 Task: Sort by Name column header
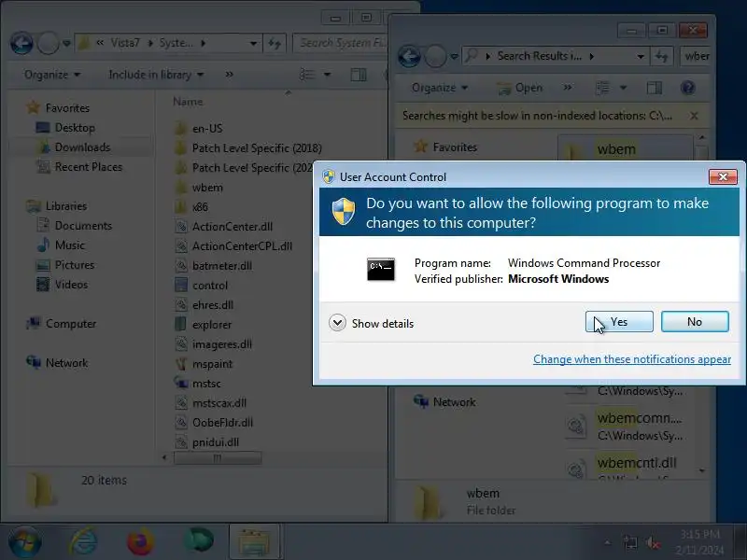coord(188,102)
